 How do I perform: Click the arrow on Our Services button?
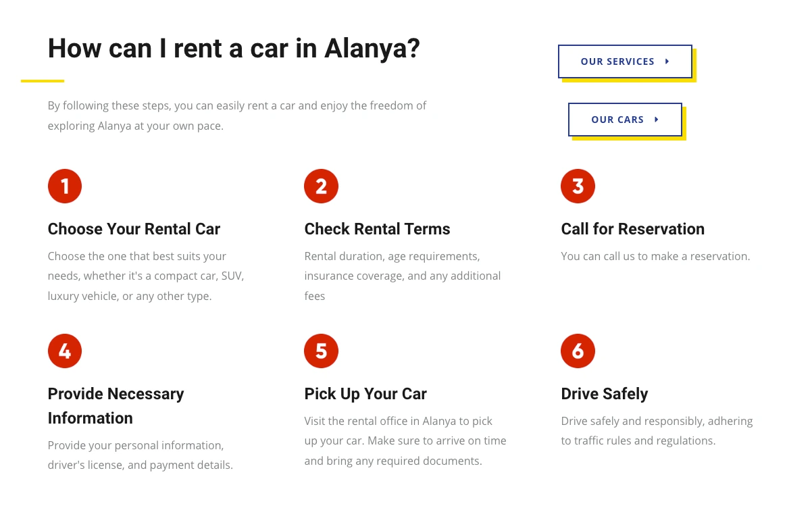667,61
